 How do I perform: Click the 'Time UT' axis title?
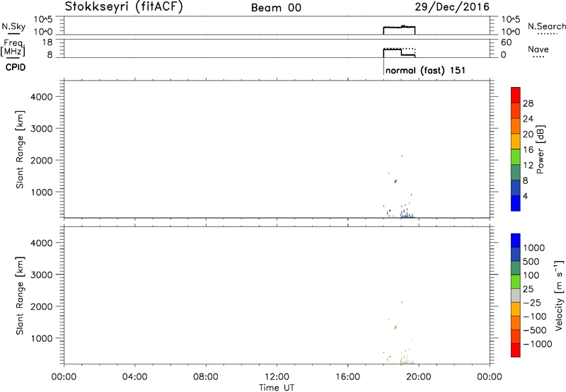[277, 388]
